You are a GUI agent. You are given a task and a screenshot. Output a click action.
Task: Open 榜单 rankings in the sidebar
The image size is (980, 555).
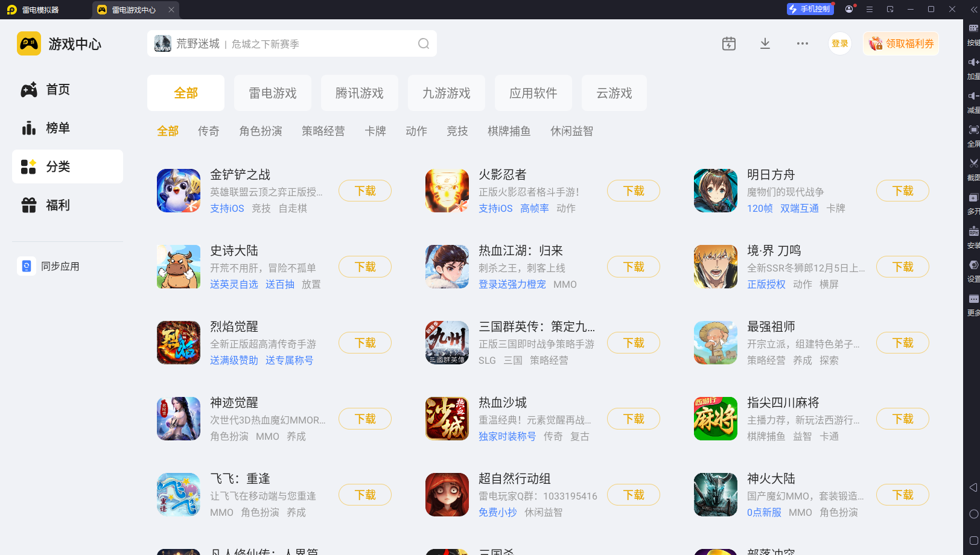coord(68,128)
